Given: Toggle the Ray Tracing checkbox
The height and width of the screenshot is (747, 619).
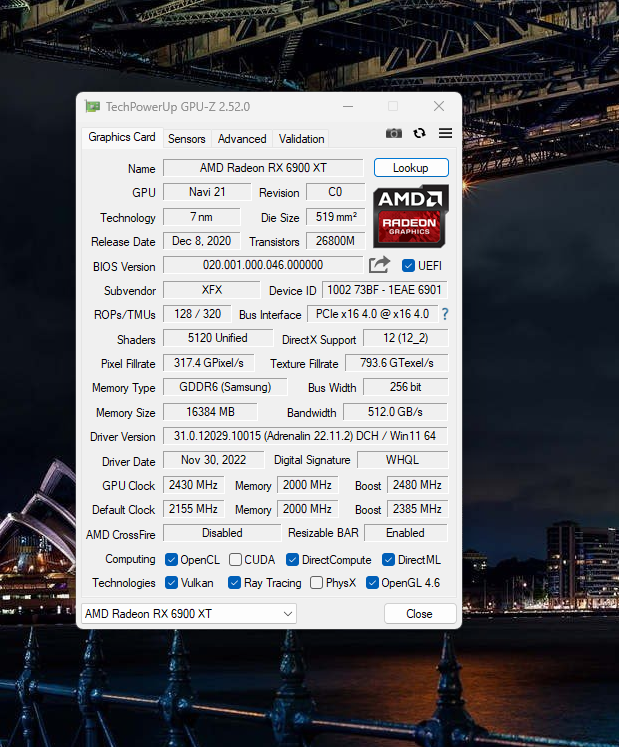Looking at the screenshot, I should (x=234, y=582).
